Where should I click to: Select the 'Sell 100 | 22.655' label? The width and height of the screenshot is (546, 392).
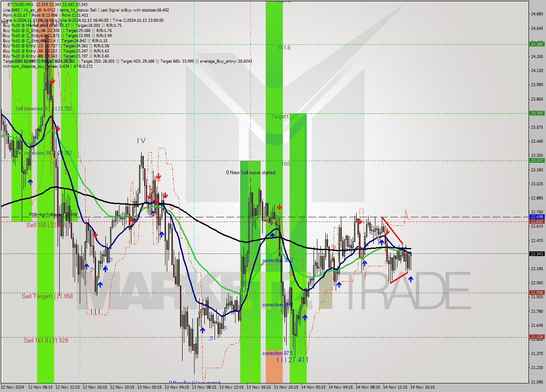(x=46, y=225)
